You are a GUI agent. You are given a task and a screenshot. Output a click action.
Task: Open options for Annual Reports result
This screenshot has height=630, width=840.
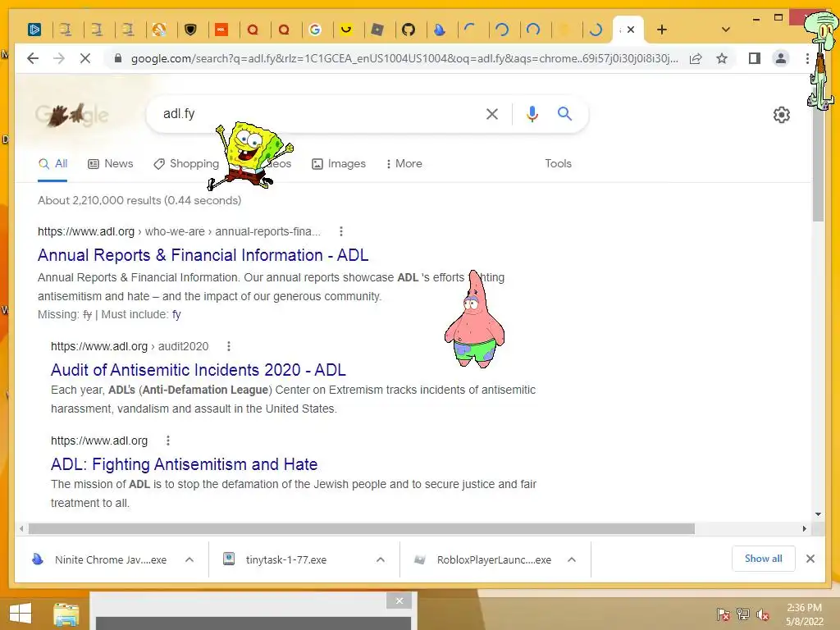(x=341, y=231)
